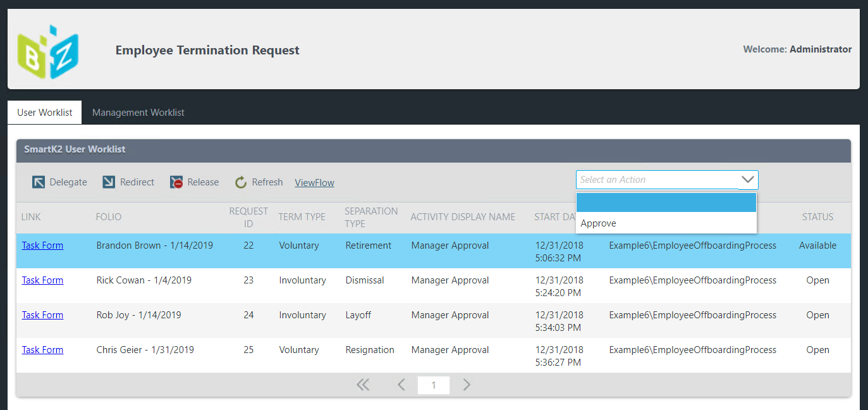Click start date 12/31/2018 5:24:20 PM
The height and width of the screenshot is (410, 868).
tap(559, 287)
